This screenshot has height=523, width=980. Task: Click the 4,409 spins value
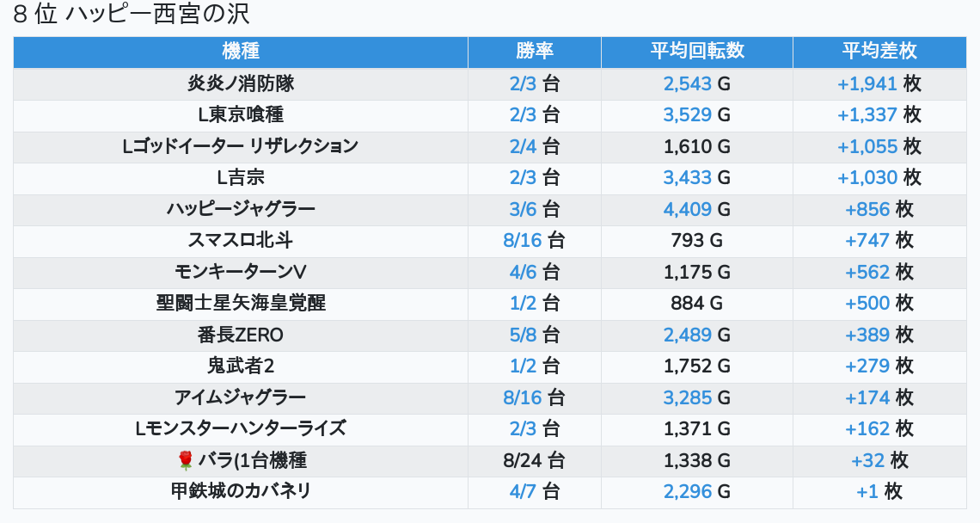point(687,209)
